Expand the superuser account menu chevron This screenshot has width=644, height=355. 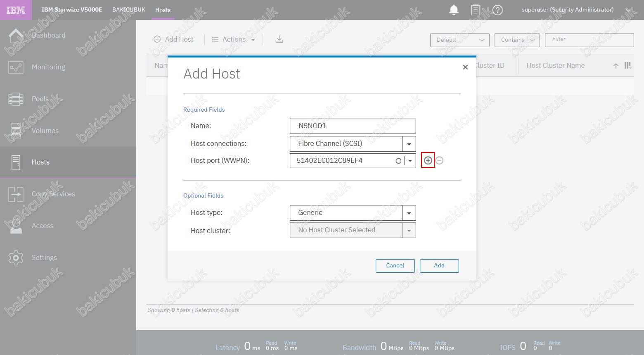[628, 10]
